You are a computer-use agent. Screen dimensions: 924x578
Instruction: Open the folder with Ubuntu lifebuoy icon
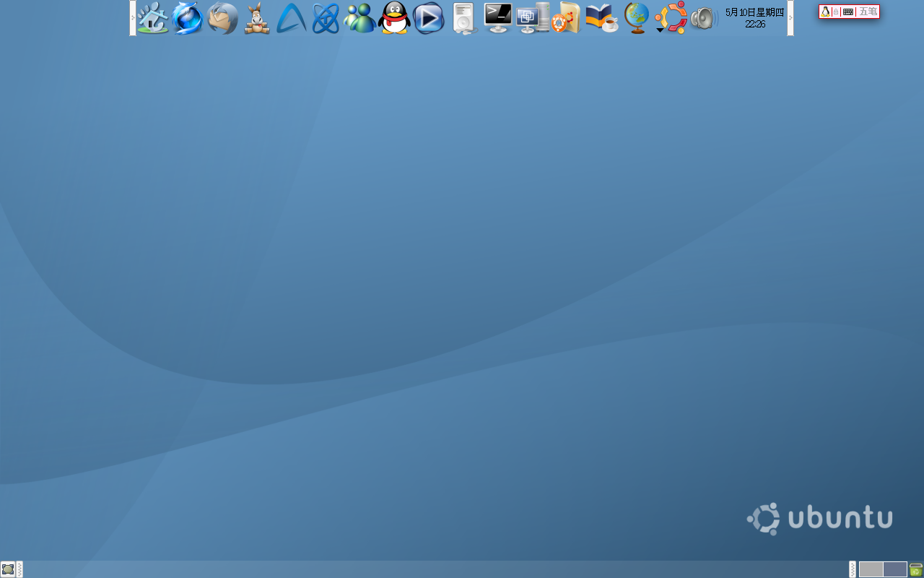[x=567, y=18]
